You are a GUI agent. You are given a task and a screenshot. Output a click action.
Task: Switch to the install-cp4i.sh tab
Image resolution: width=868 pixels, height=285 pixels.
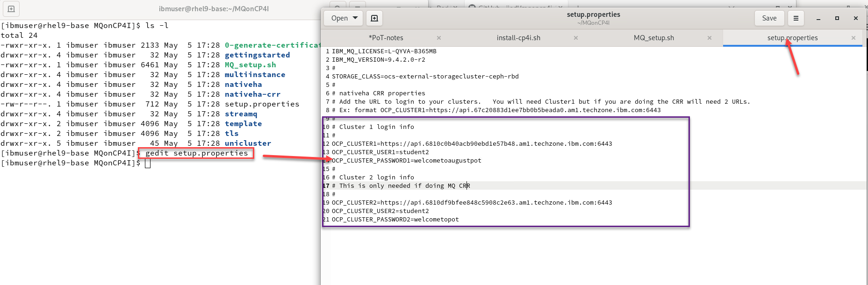(518, 38)
